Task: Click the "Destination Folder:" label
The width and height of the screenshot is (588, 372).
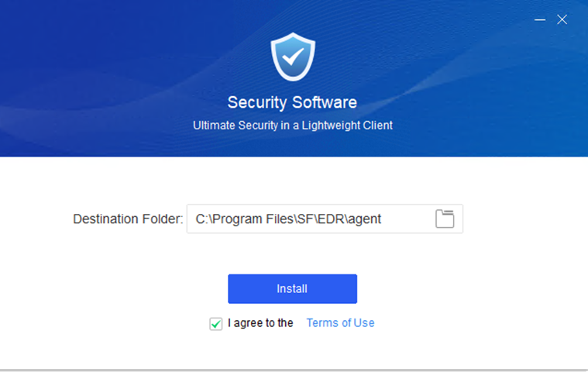Action: pos(128,219)
